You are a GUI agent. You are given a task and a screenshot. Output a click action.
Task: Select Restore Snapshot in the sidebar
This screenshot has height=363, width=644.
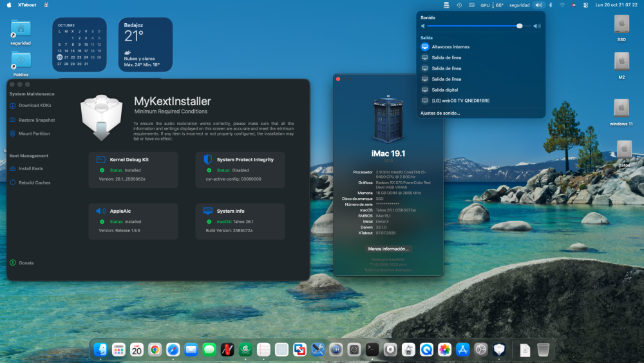(x=32, y=120)
